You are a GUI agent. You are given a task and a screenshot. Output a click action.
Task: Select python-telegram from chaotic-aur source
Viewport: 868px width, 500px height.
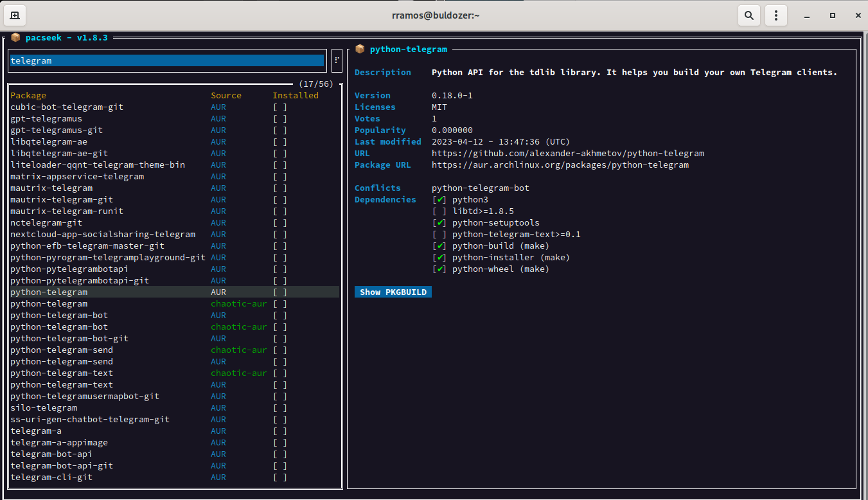click(175, 303)
